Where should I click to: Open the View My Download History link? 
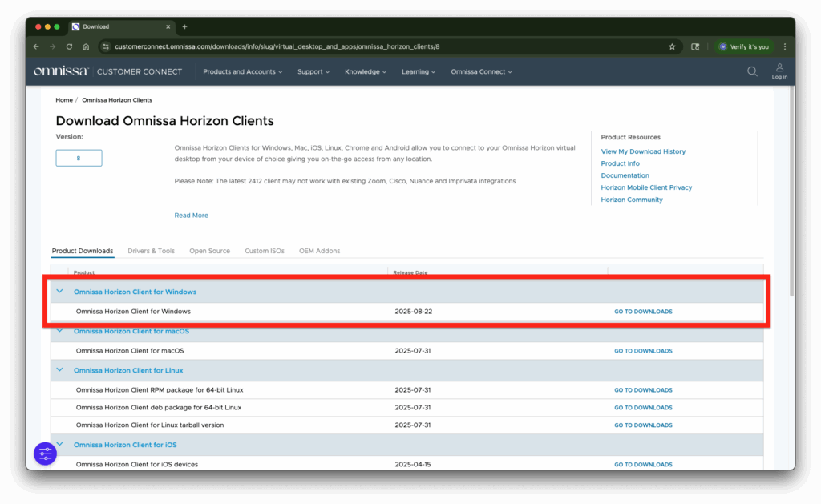click(643, 151)
